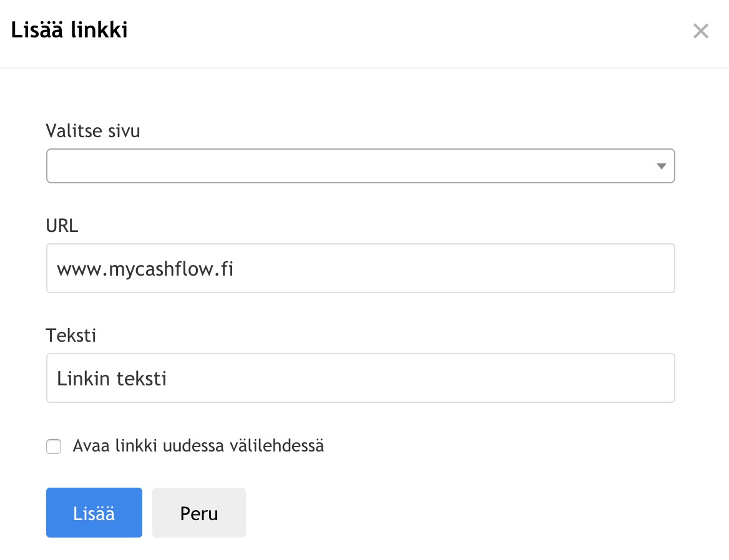Click the Valitse sivu dropdown arrow

click(661, 167)
